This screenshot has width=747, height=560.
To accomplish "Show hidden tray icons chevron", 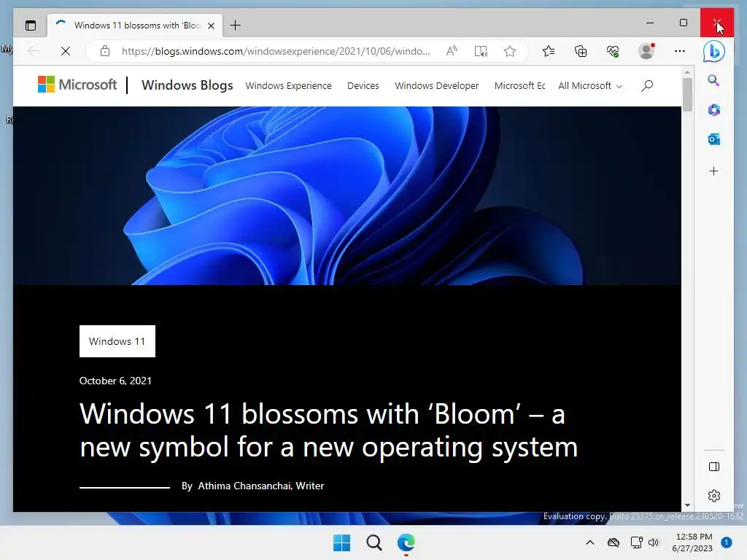I will point(589,542).
